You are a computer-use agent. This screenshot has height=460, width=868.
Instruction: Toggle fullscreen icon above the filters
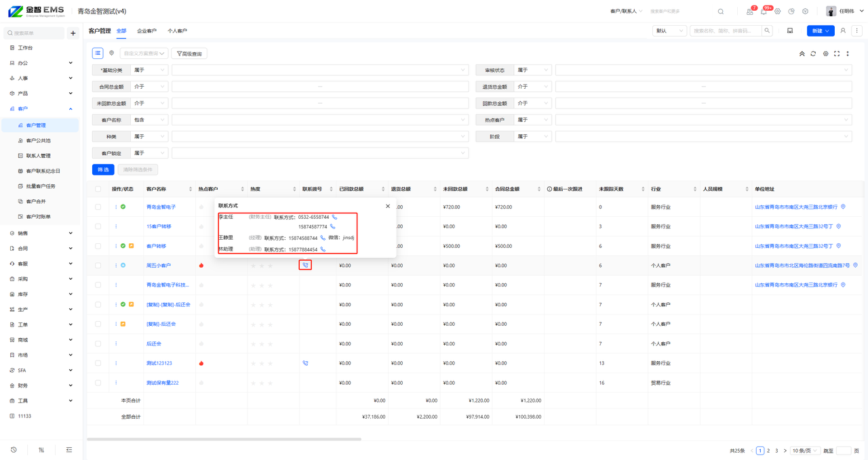tap(837, 54)
